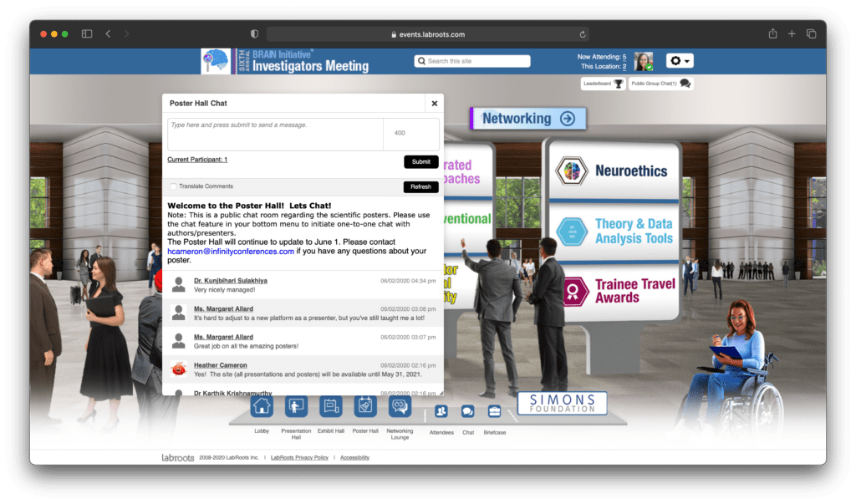Open the settings gear dropdown
Screen dimensions: 856x504
[x=680, y=61]
